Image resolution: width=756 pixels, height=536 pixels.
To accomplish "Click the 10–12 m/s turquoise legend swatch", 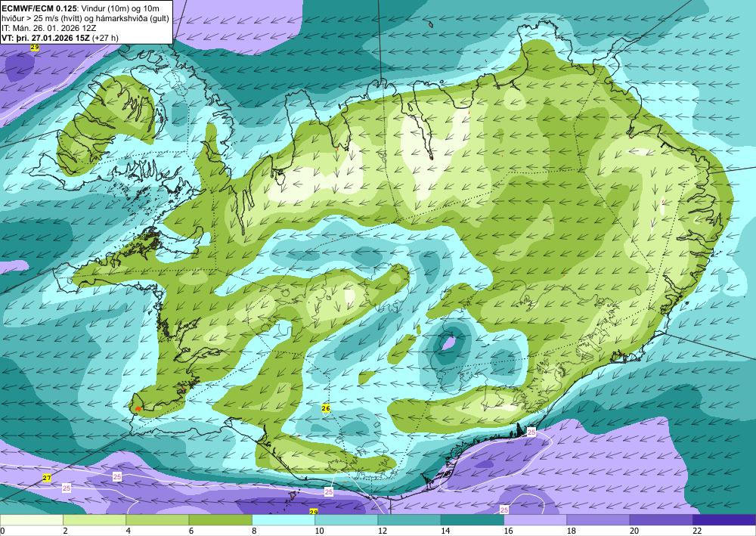I will pyautogui.click(x=346, y=520).
